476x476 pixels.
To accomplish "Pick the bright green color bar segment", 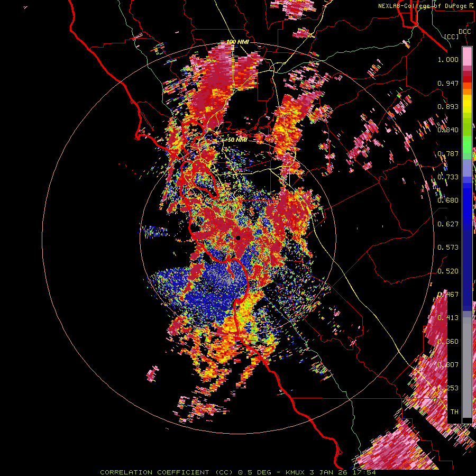I will [467, 144].
